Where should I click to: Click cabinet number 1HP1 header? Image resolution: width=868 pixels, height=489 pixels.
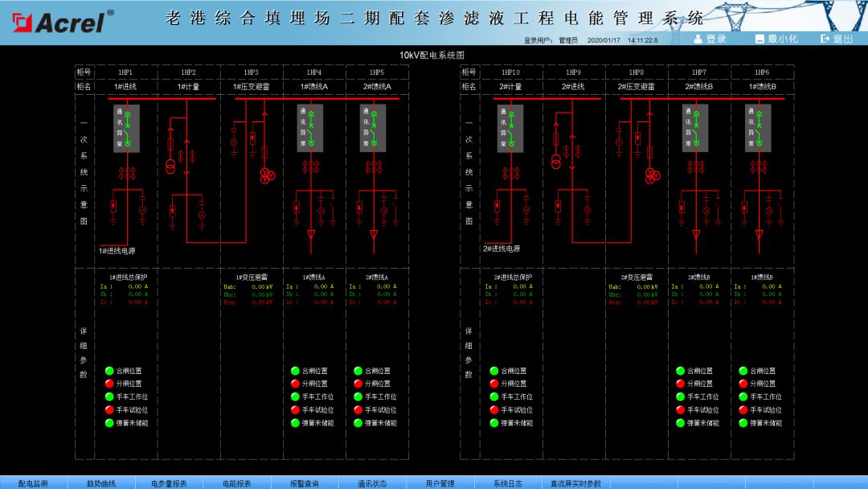tap(125, 72)
